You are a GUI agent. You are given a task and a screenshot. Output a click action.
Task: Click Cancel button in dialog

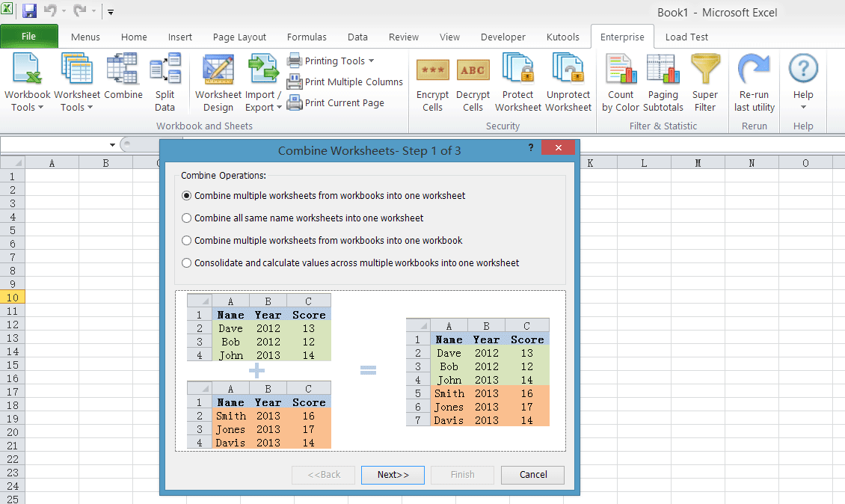click(533, 475)
